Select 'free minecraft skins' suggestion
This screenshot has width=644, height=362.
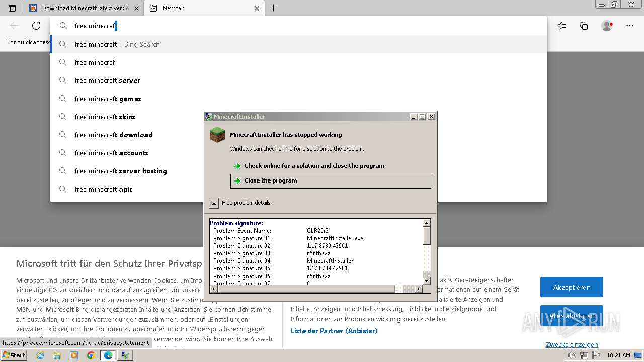299,117
